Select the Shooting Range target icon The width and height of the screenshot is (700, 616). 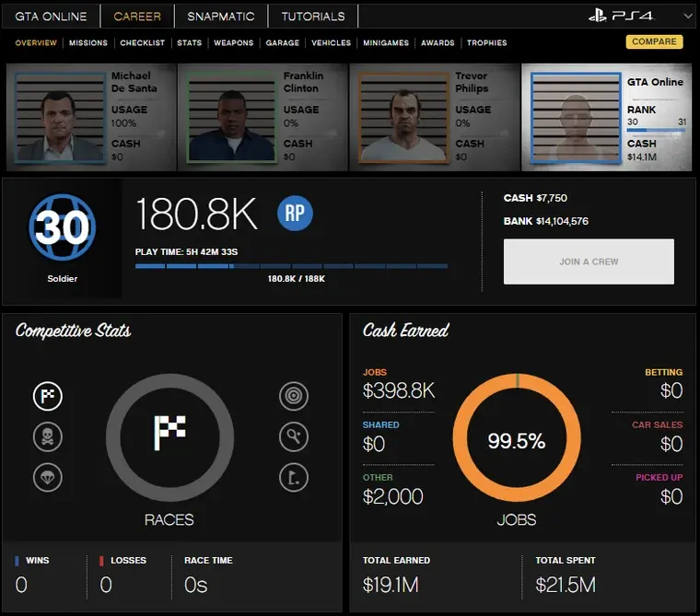point(293,396)
